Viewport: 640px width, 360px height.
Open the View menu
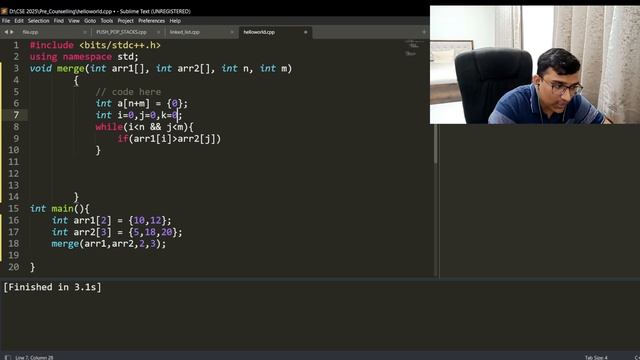point(74,21)
